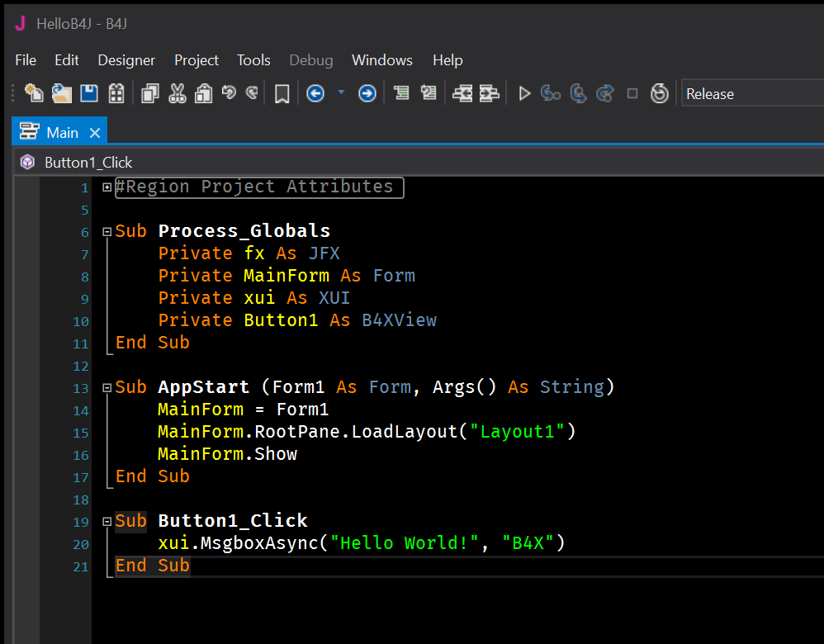
Task: Click line number 18 in the gutter
Action: [x=81, y=500]
